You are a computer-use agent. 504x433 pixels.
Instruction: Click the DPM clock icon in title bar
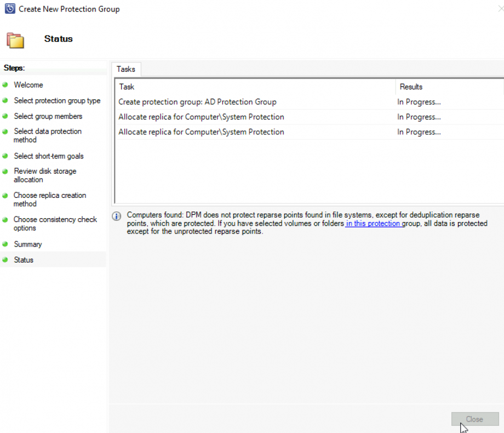click(9, 9)
